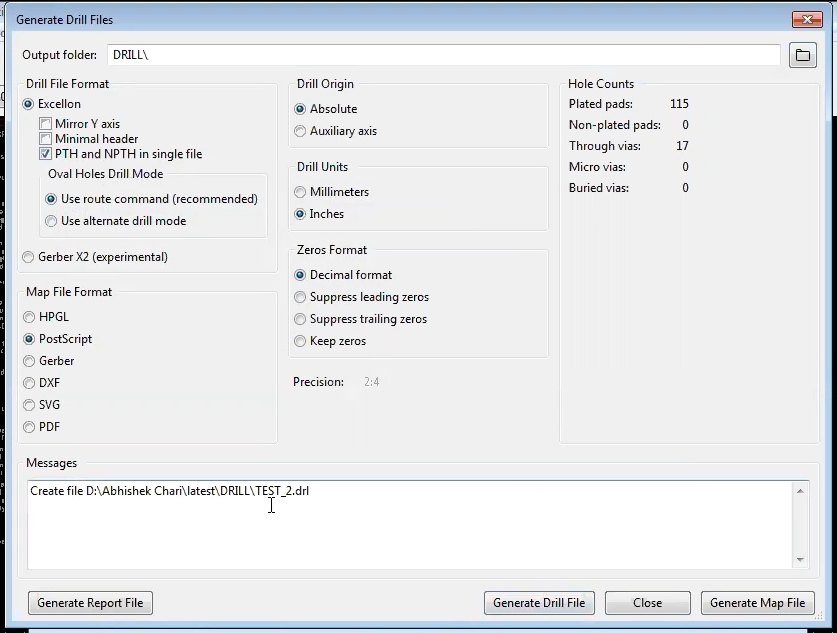Select Suppress leading zeros format
Image resolution: width=837 pixels, height=633 pixels.
pos(300,297)
